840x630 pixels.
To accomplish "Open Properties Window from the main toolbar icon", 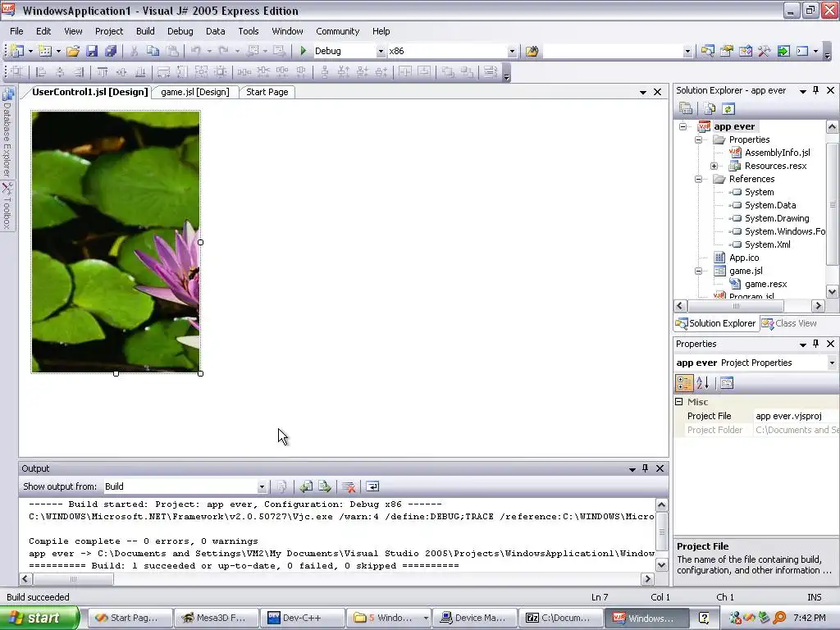I will pos(727,52).
